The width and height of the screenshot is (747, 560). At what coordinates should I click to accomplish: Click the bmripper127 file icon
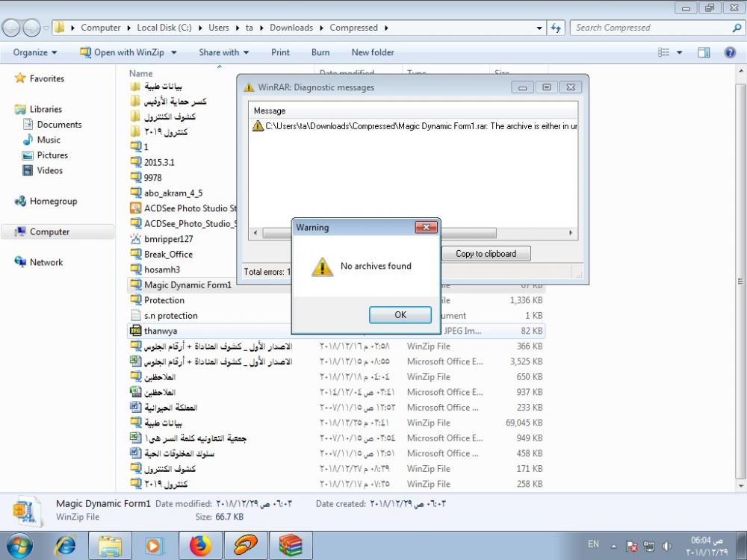coord(136,239)
